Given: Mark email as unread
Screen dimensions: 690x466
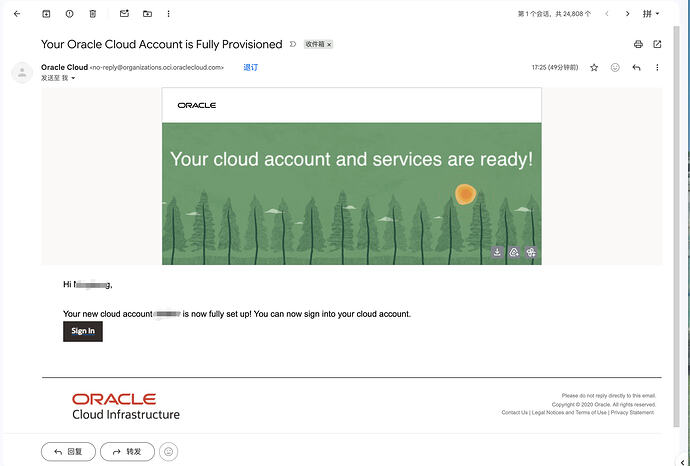Looking at the screenshot, I should point(125,14).
